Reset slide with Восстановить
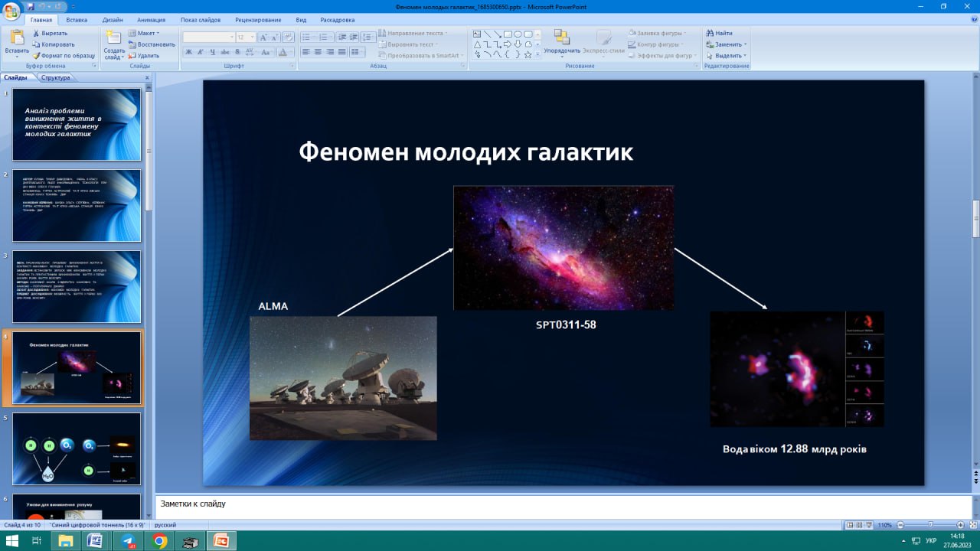This screenshot has width=980, height=551. [152, 44]
